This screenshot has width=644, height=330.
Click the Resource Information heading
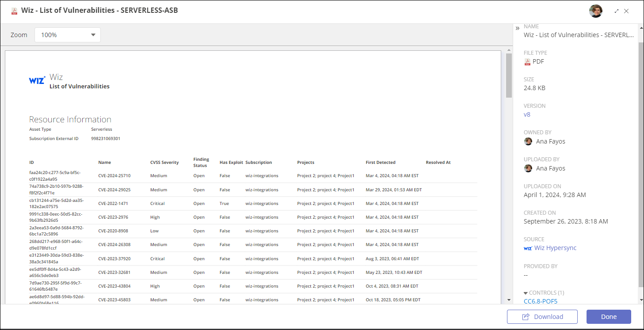(x=70, y=119)
